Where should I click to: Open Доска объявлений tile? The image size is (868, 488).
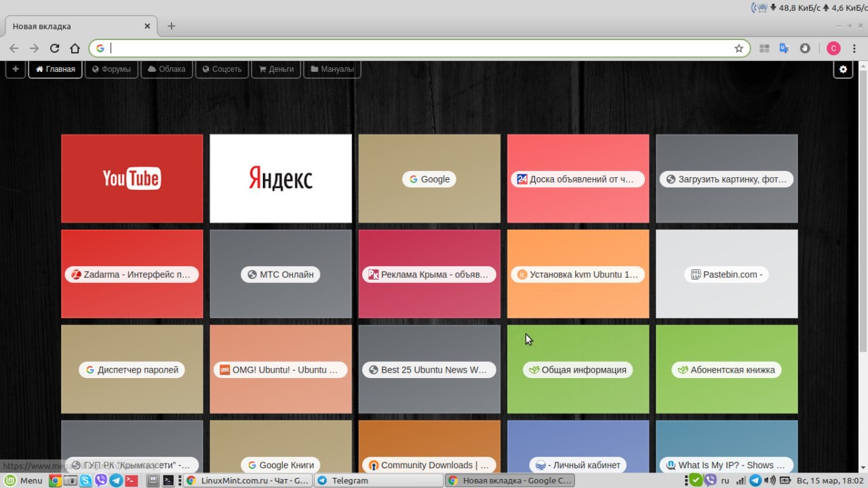(x=578, y=179)
